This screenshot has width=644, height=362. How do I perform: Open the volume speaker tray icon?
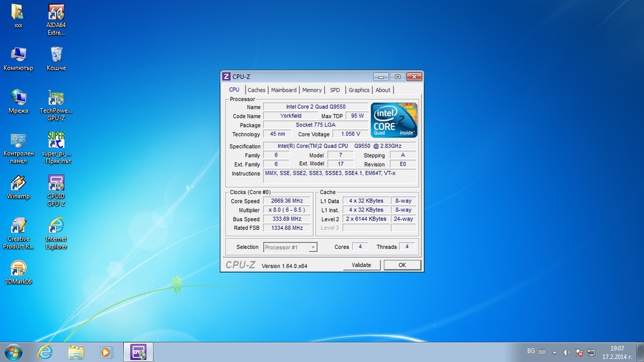[567, 352]
